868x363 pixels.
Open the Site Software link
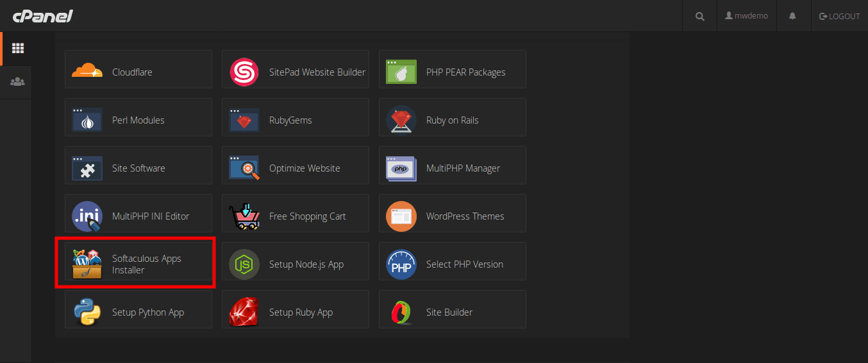pyautogui.click(x=138, y=168)
